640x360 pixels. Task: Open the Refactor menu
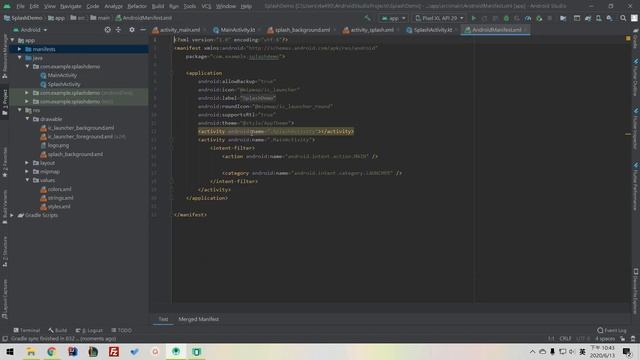point(137,6)
